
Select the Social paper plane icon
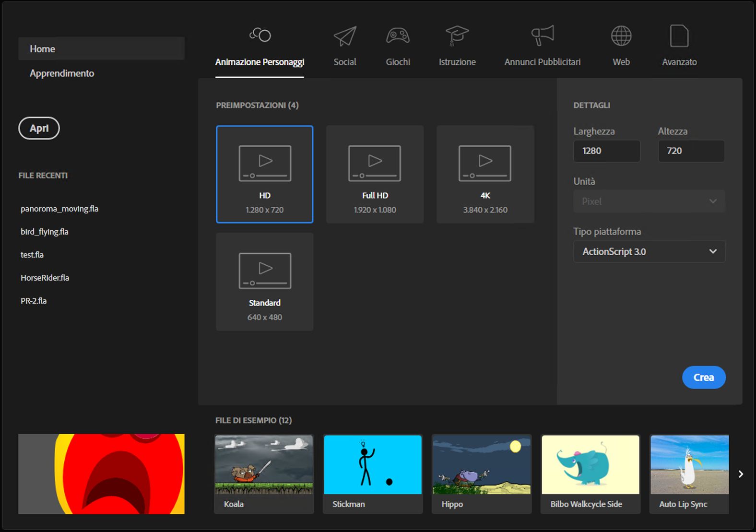(345, 36)
